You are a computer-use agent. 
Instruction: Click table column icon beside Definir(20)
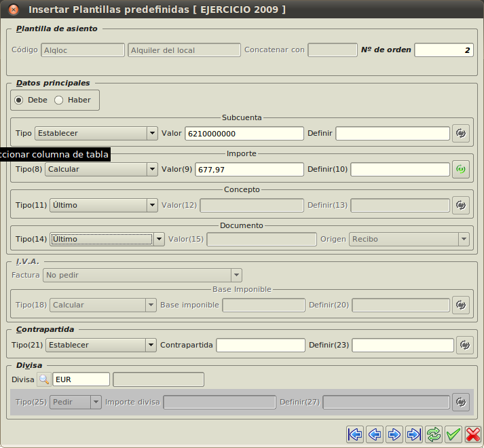[461, 305]
